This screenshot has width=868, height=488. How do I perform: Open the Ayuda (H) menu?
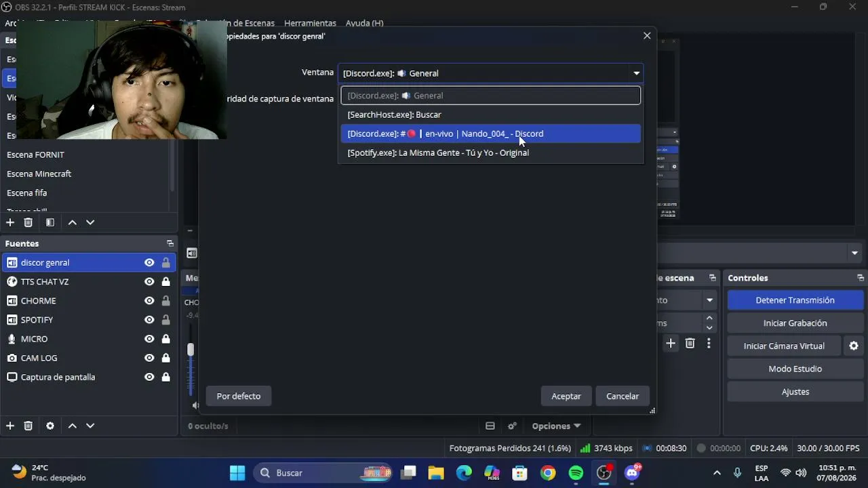[364, 23]
